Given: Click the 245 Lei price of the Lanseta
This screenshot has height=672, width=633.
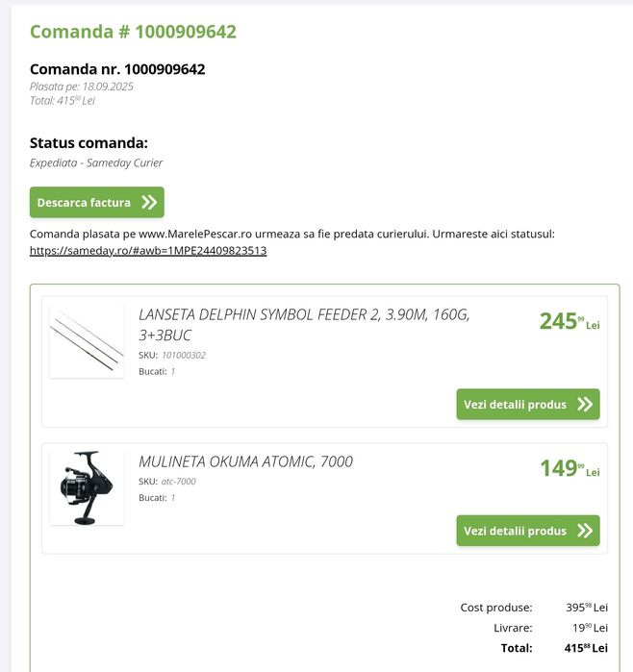Looking at the screenshot, I should click(x=569, y=322).
